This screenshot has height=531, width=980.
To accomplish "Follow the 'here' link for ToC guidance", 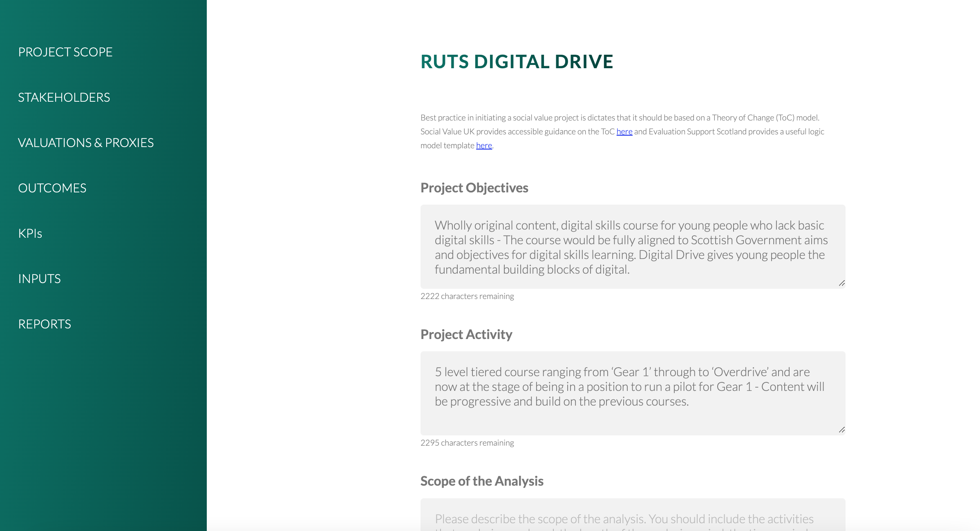I will pos(624,132).
